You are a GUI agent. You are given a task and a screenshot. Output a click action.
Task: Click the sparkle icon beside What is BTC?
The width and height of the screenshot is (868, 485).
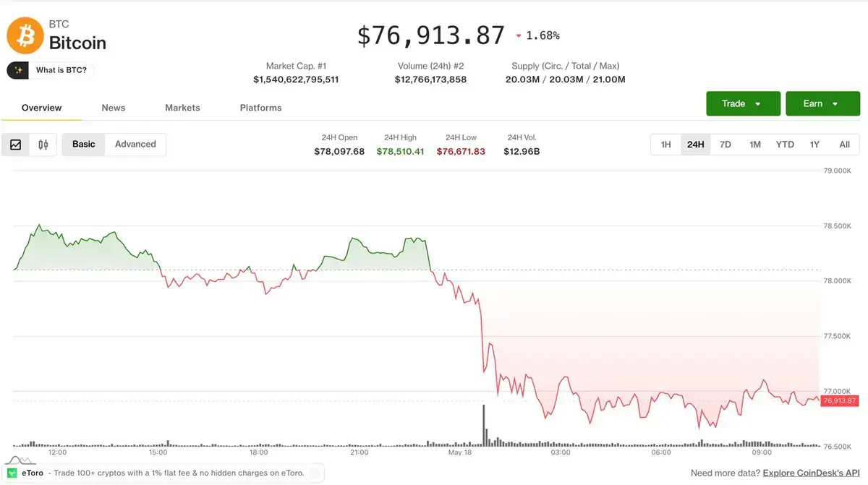17,70
